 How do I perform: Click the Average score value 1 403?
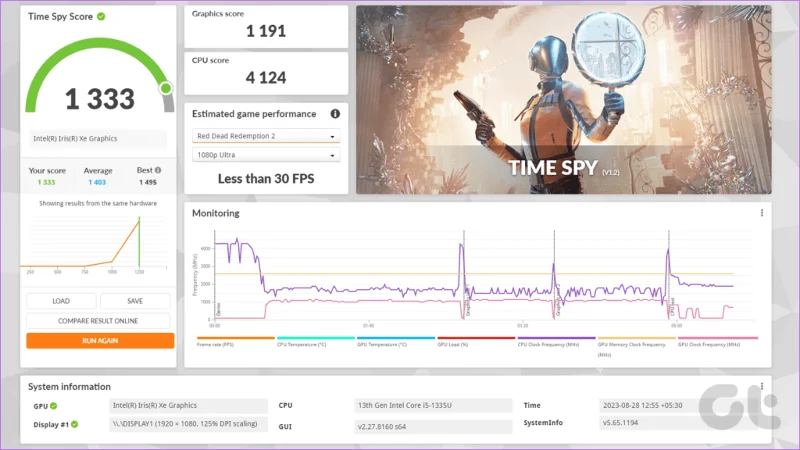97,182
